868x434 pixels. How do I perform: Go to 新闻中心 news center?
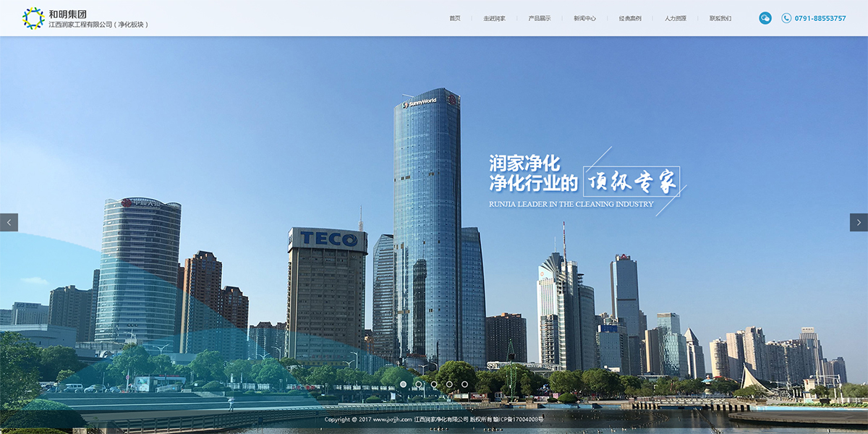pos(584,19)
